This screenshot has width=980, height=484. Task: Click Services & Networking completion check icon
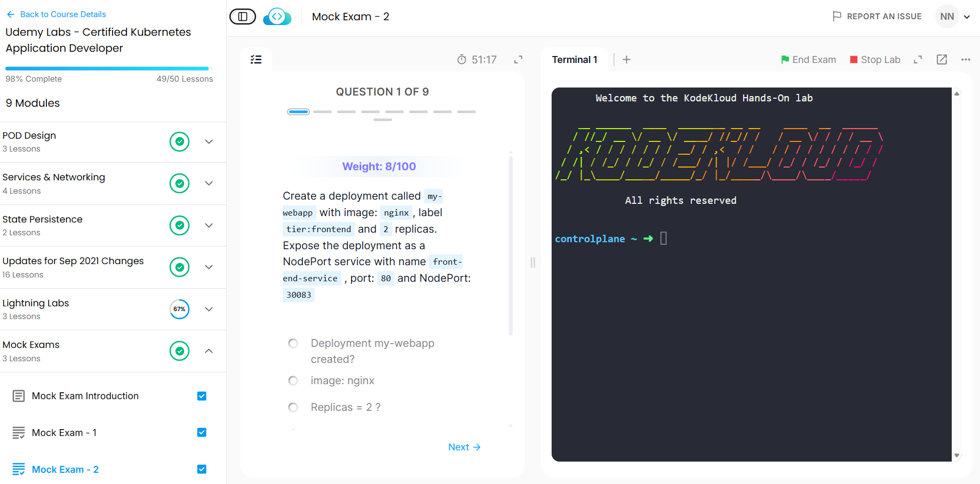[x=180, y=184]
